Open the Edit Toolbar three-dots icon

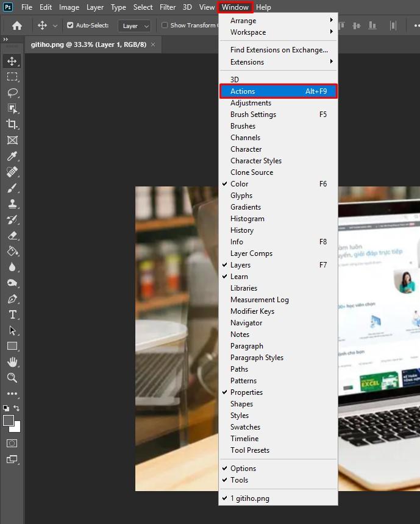click(12, 394)
